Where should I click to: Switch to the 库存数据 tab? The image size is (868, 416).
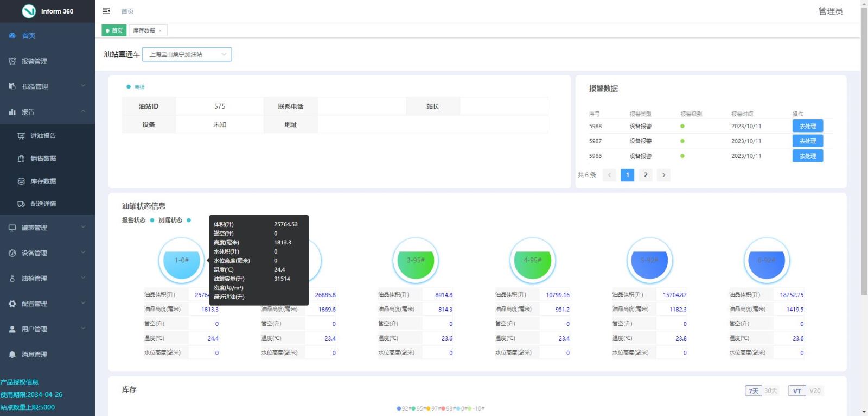click(x=144, y=31)
